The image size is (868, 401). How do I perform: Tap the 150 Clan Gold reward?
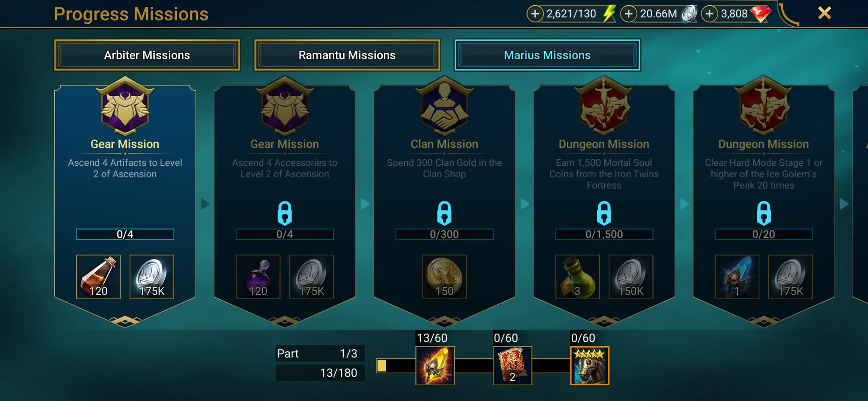[445, 277]
